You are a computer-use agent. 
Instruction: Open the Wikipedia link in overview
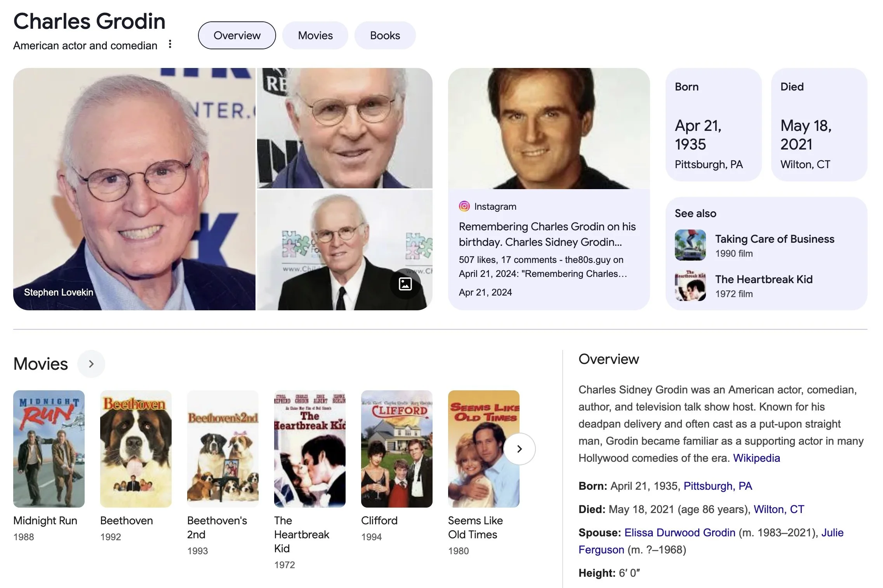coord(756,458)
